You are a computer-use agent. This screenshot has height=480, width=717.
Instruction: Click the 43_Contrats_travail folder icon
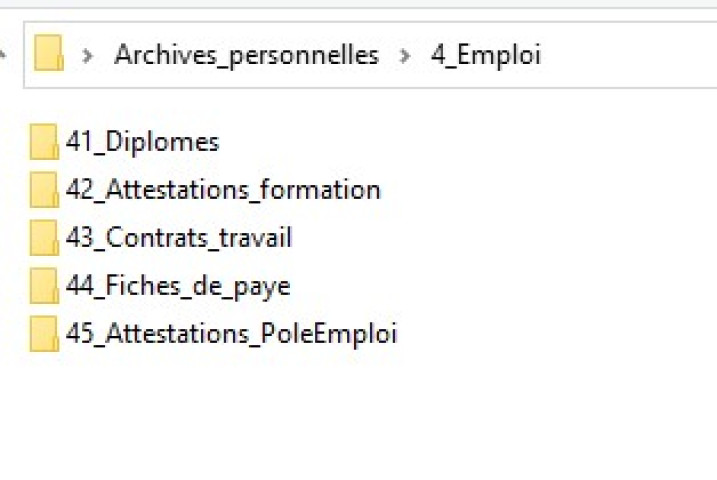pos(44,238)
